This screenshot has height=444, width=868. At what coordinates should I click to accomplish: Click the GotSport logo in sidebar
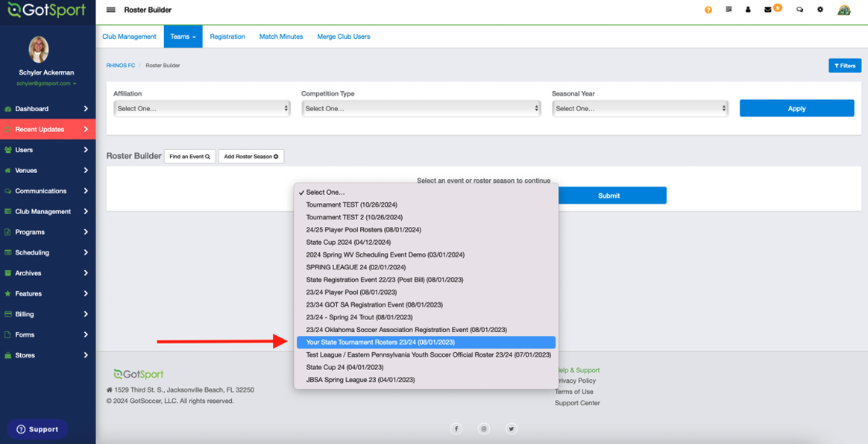tap(47, 10)
